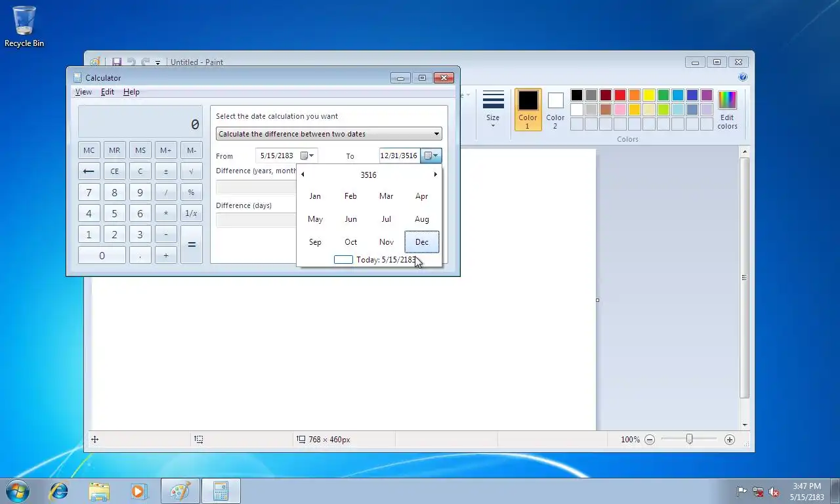Open the Paint Help question mark icon

pyautogui.click(x=743, y=77)
